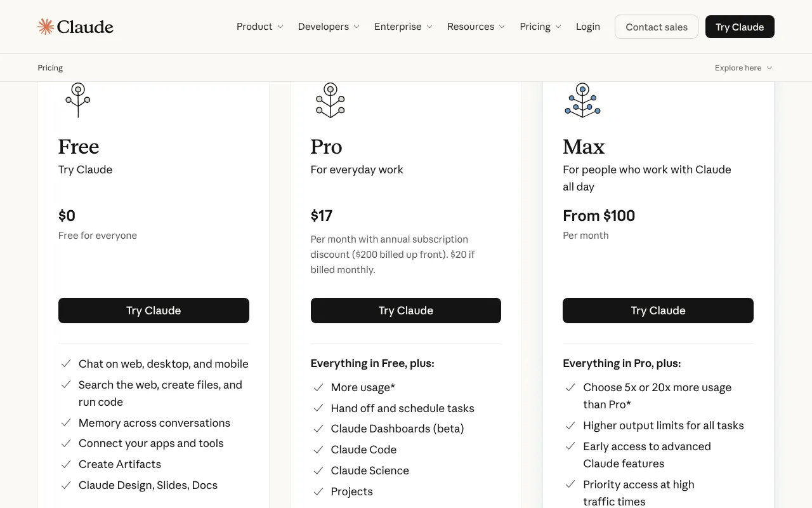Click the Free plan heading
Image resolution: width=812 pixels, height=508 pixels.
pos(79,147)
